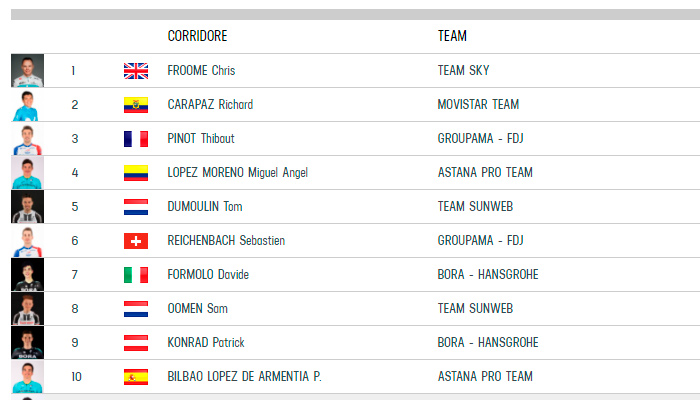Open Chris Froome's rider photo

coord(27,71)
